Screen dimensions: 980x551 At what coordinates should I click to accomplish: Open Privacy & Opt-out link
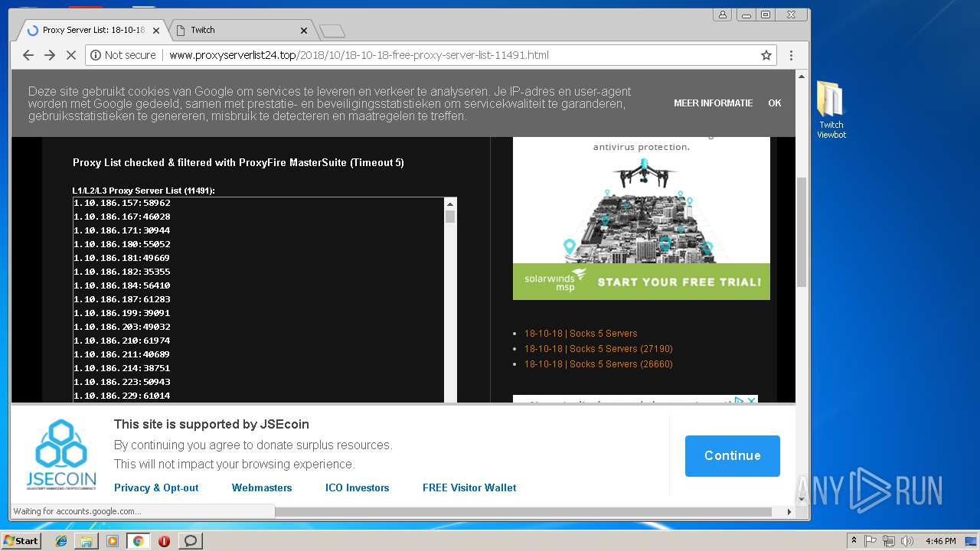(156, 487)
